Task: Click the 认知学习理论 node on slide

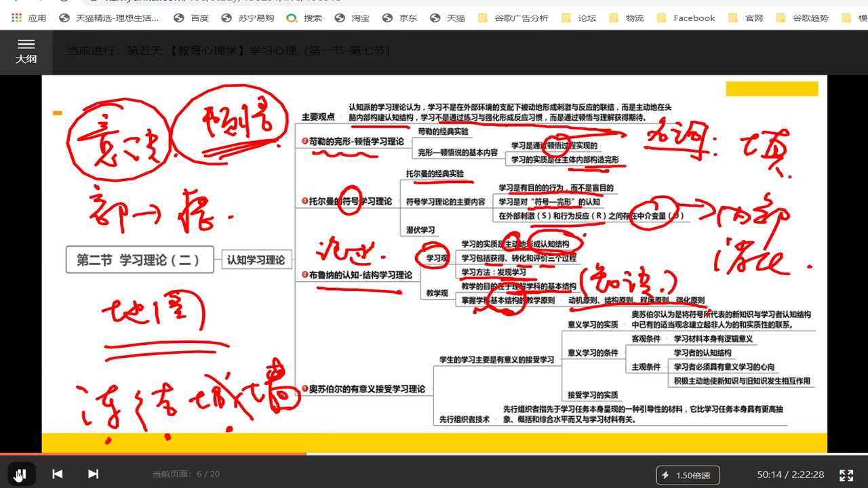Action: coord(256,260)
